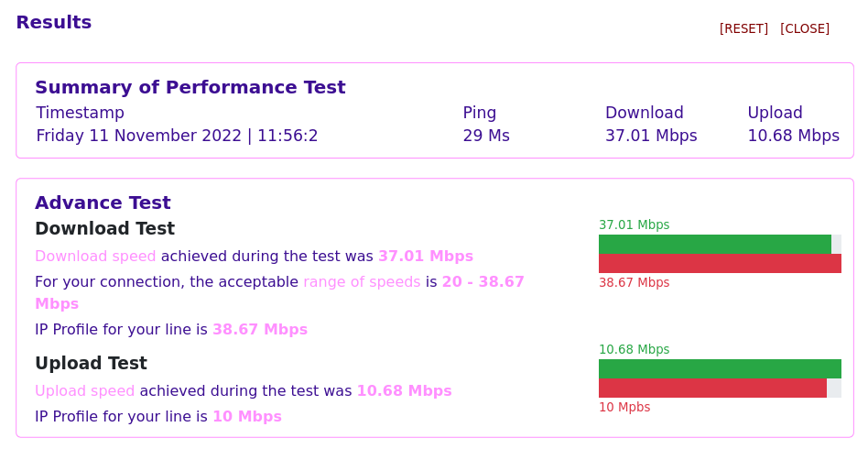
Task: Select the timestamp Friday 11 November 2022
Action: coord(177,136)
